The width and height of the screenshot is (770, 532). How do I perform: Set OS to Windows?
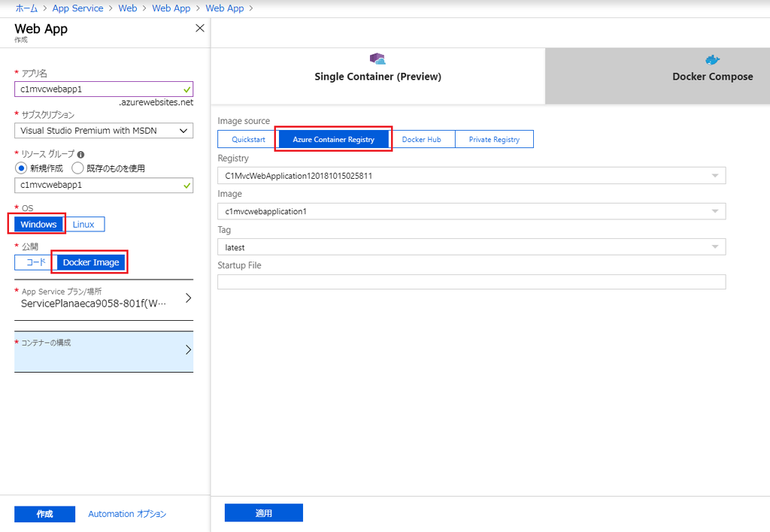(39, 224)
